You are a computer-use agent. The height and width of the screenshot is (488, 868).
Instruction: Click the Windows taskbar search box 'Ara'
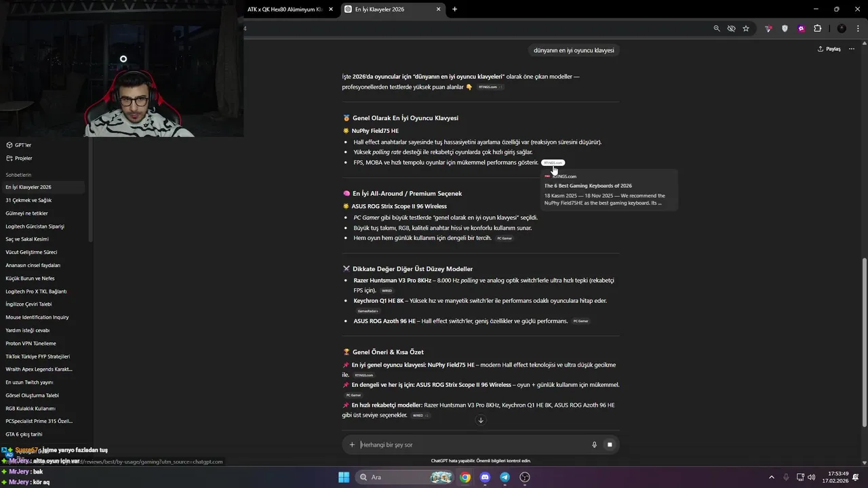[x=404, y=477]
